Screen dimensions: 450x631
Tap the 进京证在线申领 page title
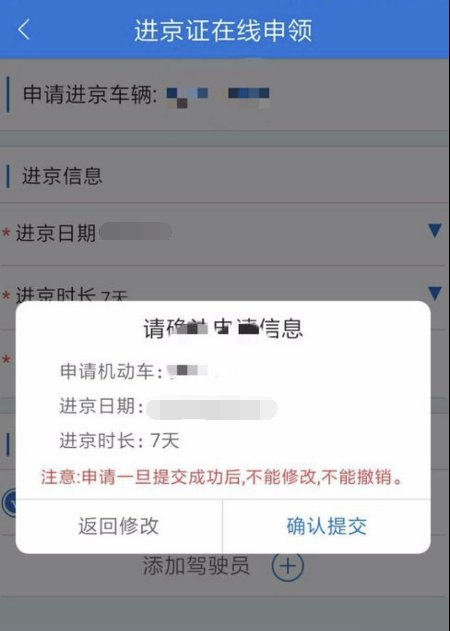tap(223, 31)
